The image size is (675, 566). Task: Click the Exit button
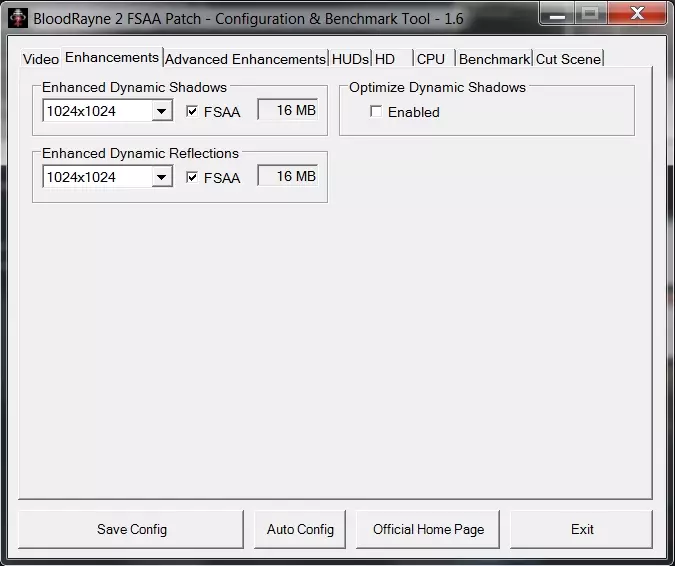[x=582, y=529]
